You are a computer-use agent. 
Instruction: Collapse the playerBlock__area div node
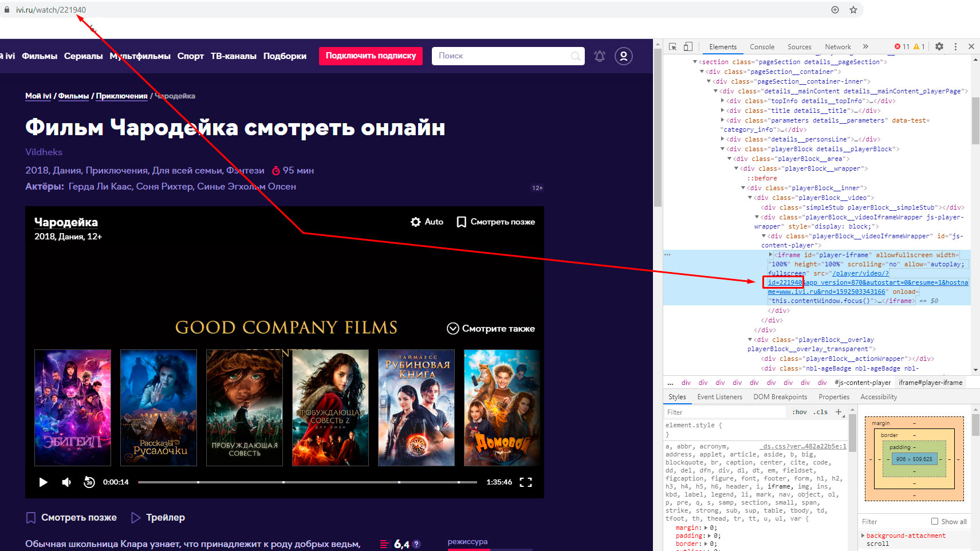point(729,159)
